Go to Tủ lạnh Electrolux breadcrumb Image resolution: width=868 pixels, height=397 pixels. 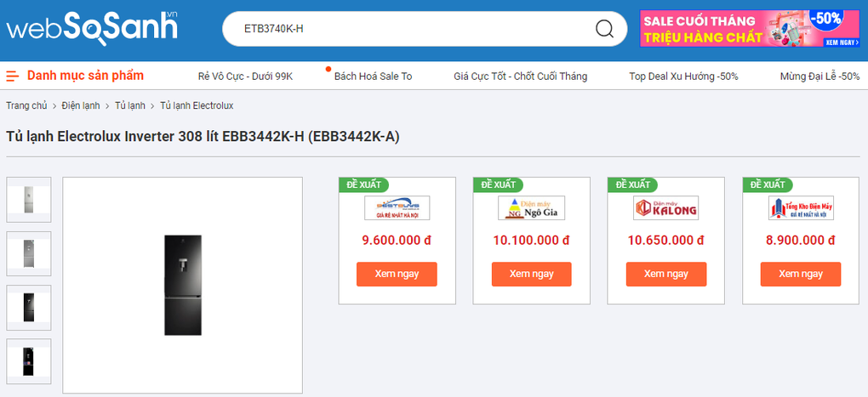point(197,105)
